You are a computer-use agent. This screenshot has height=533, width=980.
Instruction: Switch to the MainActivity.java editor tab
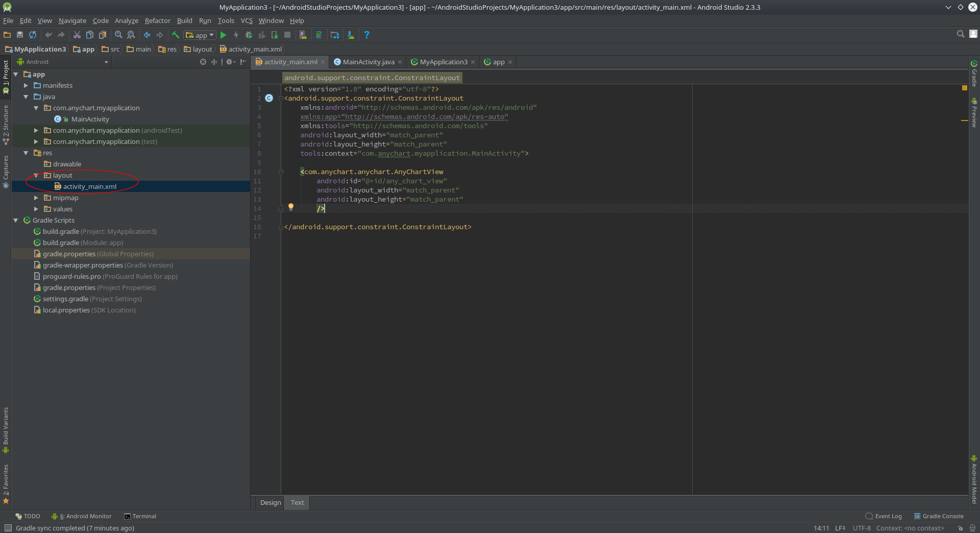368,62
